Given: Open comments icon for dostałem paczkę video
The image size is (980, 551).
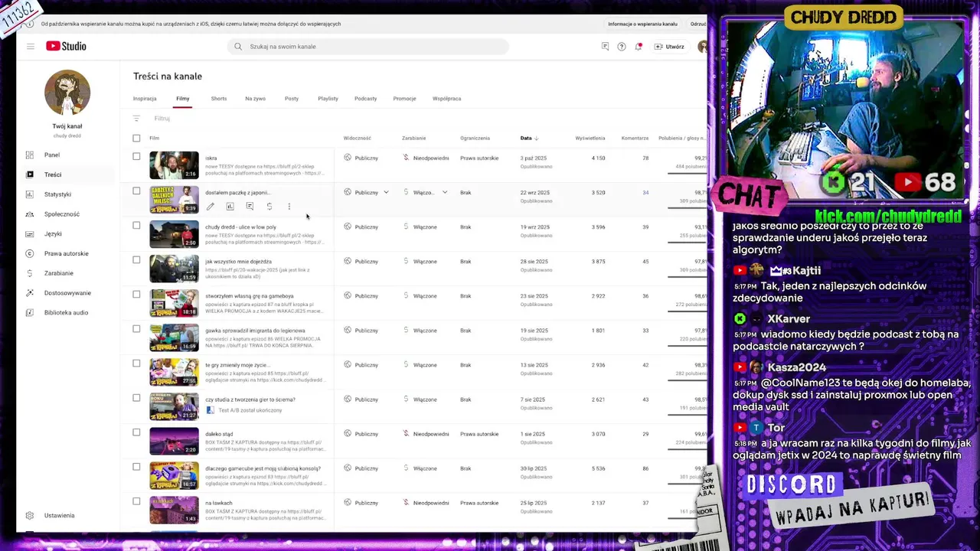Looking at the screenshot, I should click(x=250, y=207).
